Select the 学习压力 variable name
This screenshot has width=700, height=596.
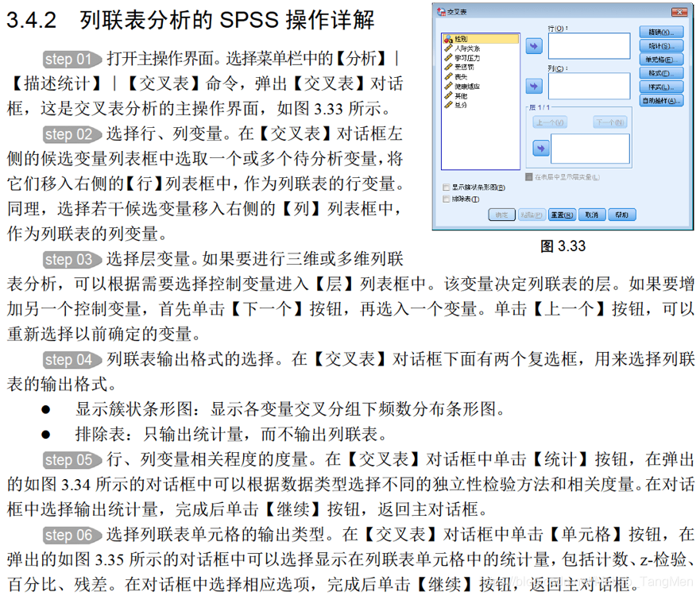(467, 58)
